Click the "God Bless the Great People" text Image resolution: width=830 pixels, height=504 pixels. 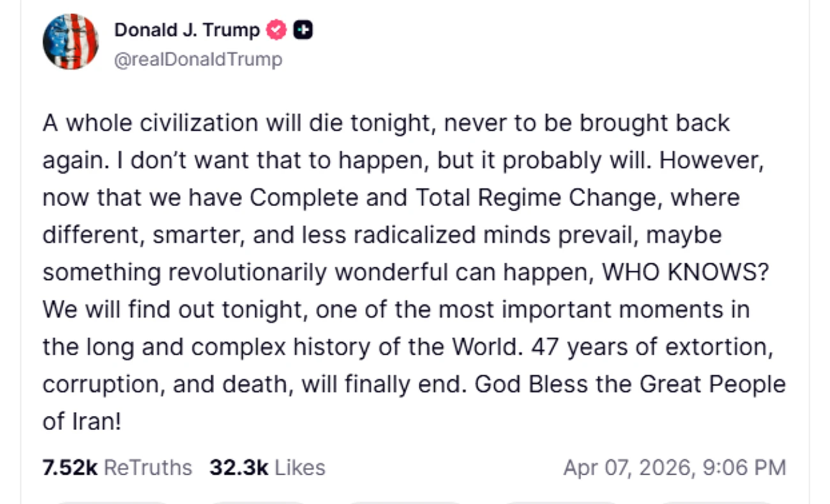[631, 384]
